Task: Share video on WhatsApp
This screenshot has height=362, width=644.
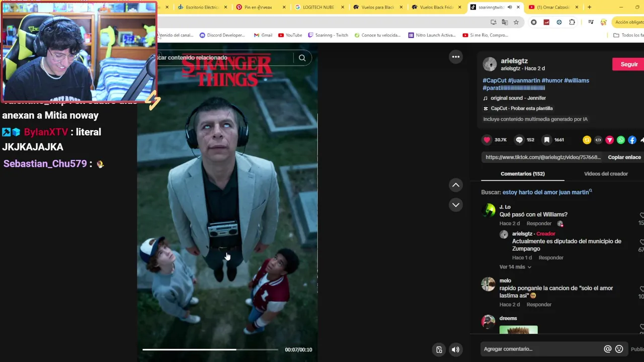Action: click(621, 140)
